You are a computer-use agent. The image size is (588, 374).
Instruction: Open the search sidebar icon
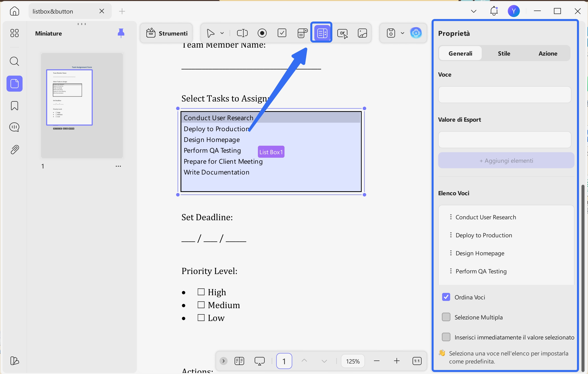click(x=14, y=61)
